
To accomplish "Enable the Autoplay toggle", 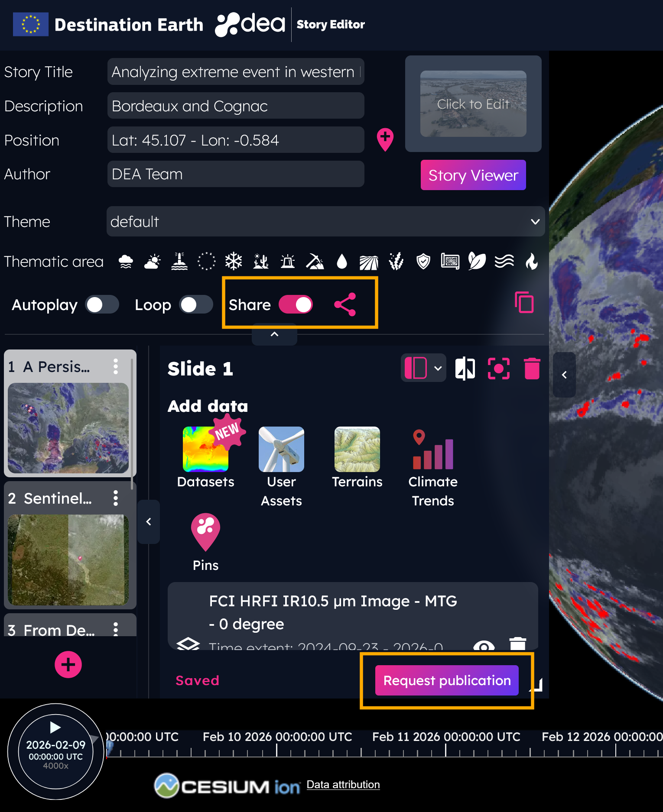I will [x=102, y=304].
